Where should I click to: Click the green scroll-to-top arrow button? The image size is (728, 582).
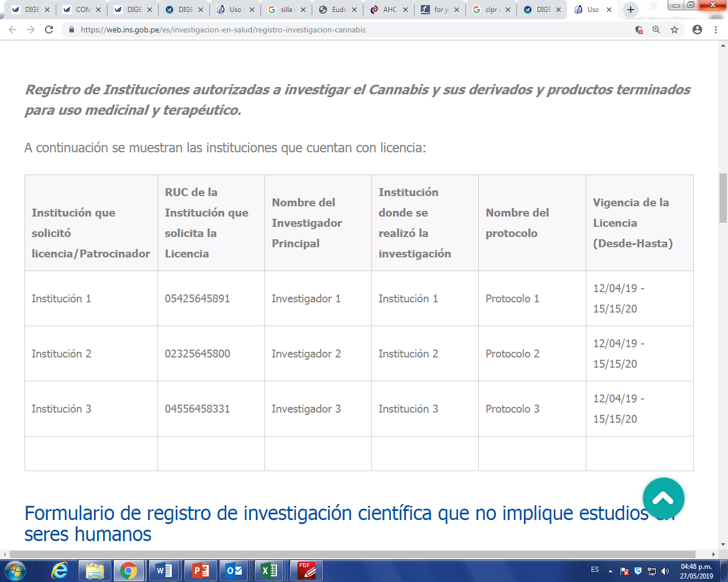pyautogui.click(x=663, y=498)
